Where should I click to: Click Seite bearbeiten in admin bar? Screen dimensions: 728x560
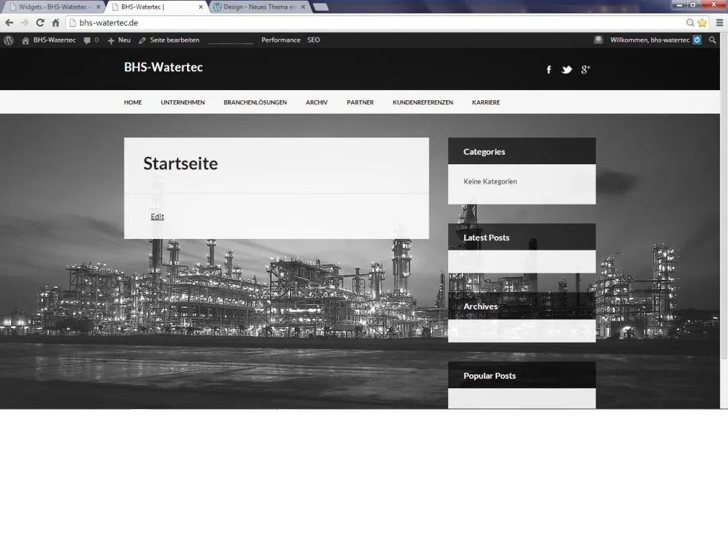[x=170, y=40]
